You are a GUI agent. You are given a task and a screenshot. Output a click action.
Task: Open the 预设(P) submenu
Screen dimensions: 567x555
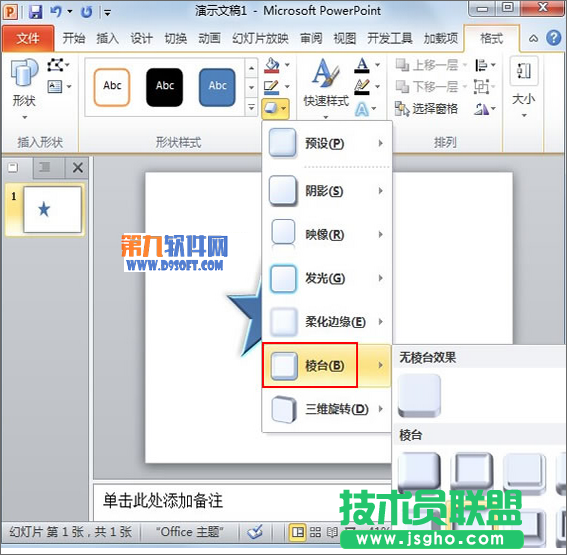pyautogui.click(x=327, y=143)
